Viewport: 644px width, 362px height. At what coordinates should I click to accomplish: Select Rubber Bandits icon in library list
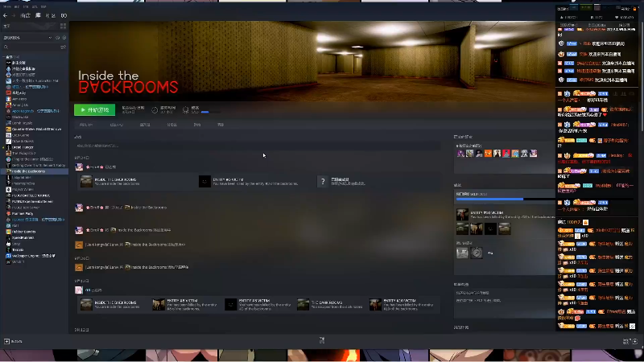8,232
